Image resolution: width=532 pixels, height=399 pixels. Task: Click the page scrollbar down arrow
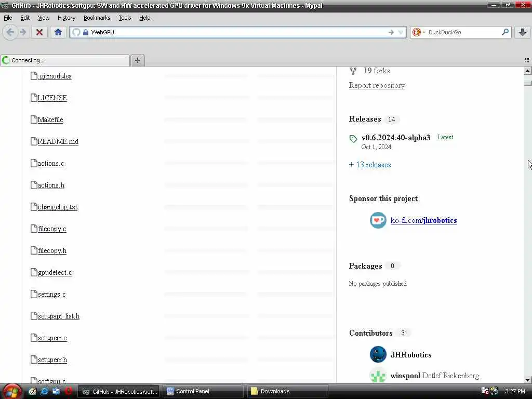[527, 380]
